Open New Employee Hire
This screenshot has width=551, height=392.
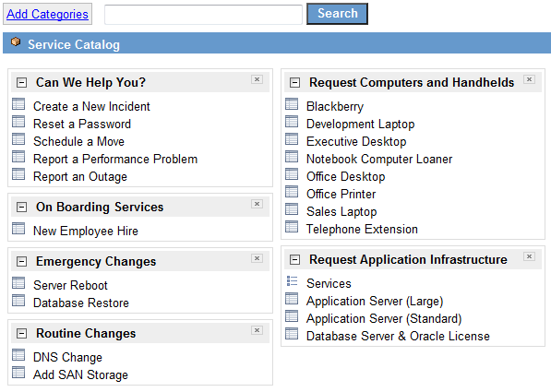click(x=86, y=232)
